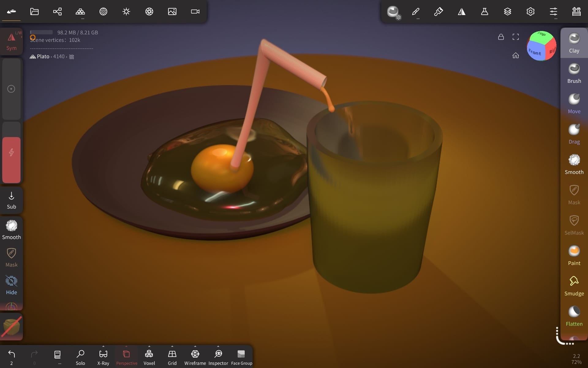
Task: Open Voxel remesh options
Action: tap(149, 357)
